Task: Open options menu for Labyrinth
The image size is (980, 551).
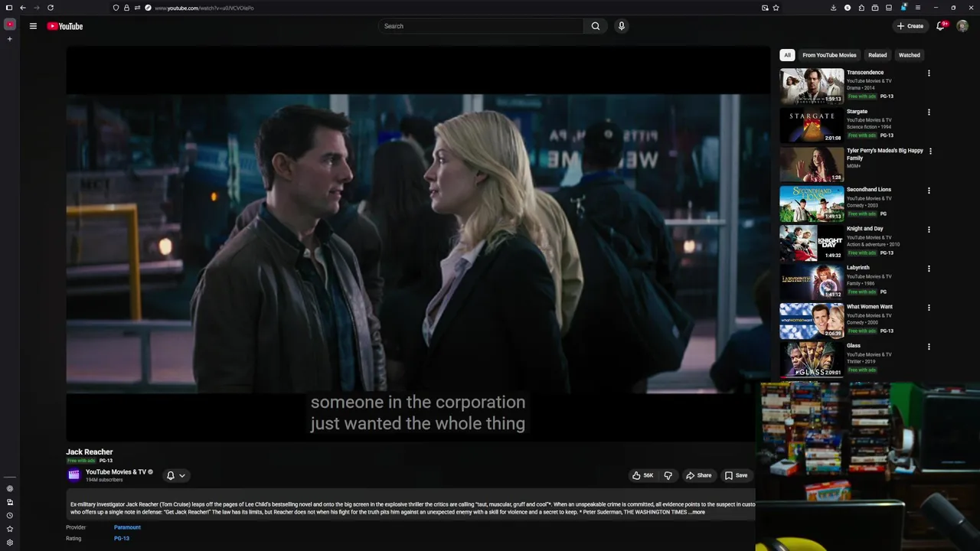Action: coord(929,269)
